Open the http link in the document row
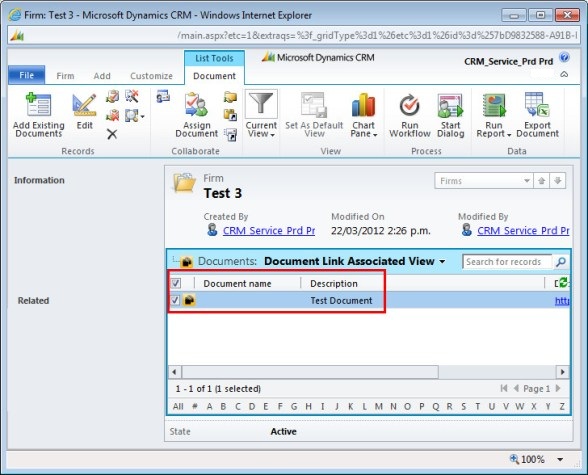 562,300
